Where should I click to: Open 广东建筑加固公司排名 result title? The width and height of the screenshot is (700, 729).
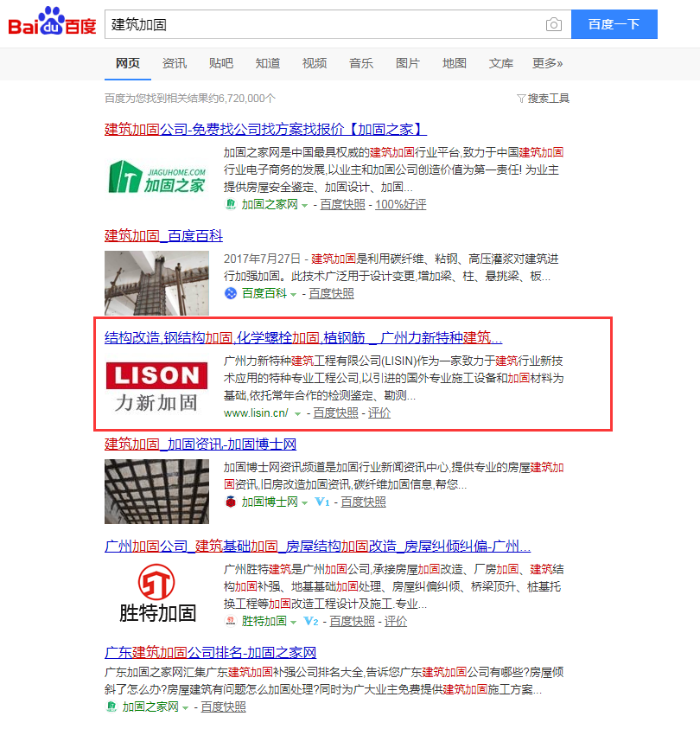210,652
